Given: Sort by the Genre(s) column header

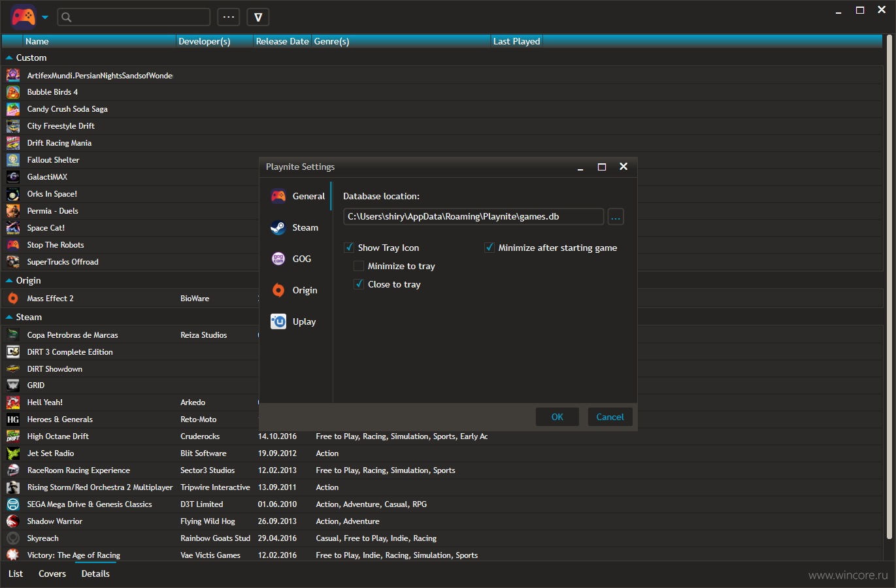Looking at the screenshot, I should 401,41.
